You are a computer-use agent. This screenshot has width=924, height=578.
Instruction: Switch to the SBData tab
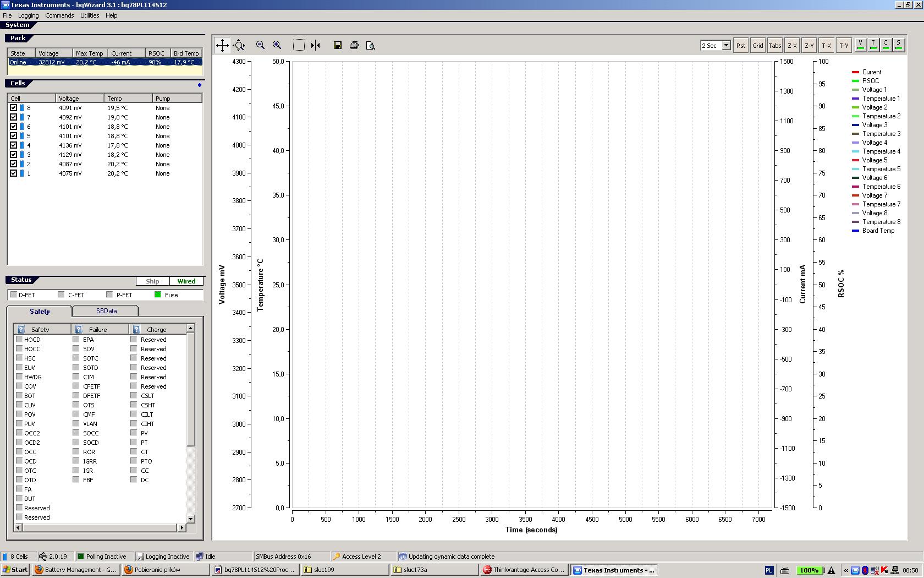(x=106, y=311)
